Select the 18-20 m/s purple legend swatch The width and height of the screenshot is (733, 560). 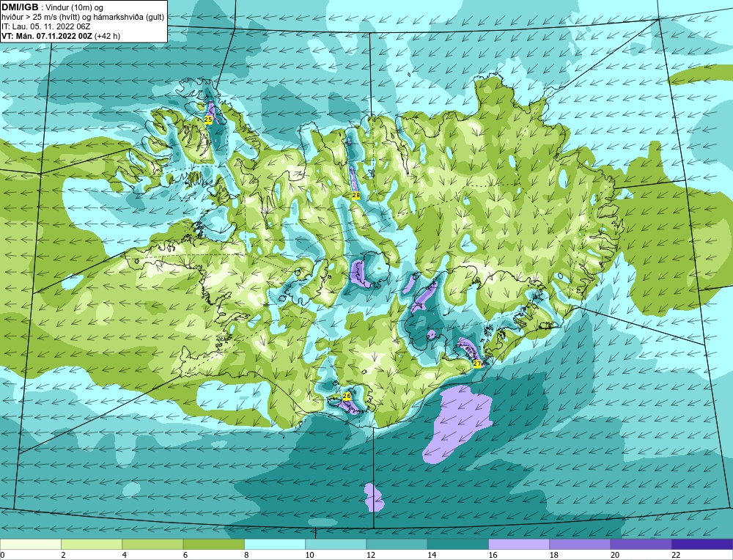(580, 544)
